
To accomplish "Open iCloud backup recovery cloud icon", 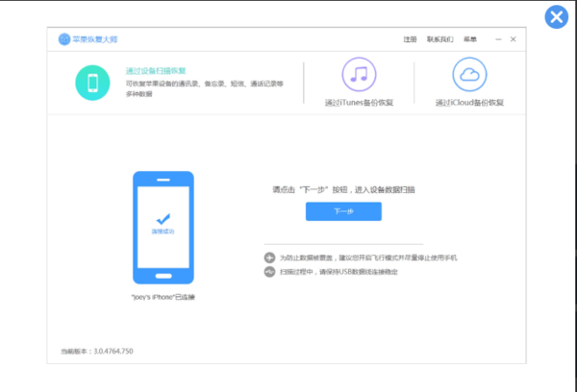I will (469, 75).
